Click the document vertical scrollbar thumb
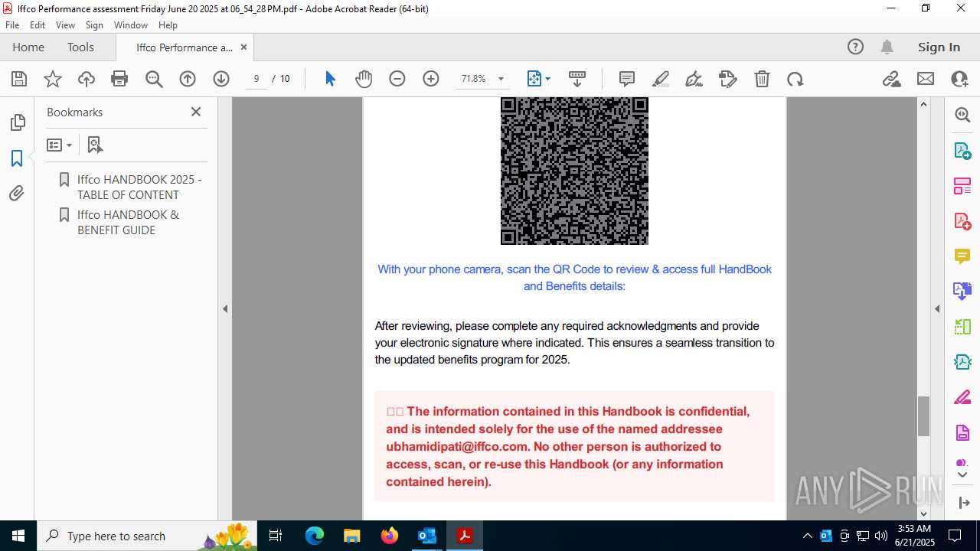Image resolution: width=980 pixels, height=551 pixels. click(x=923, y=416)
